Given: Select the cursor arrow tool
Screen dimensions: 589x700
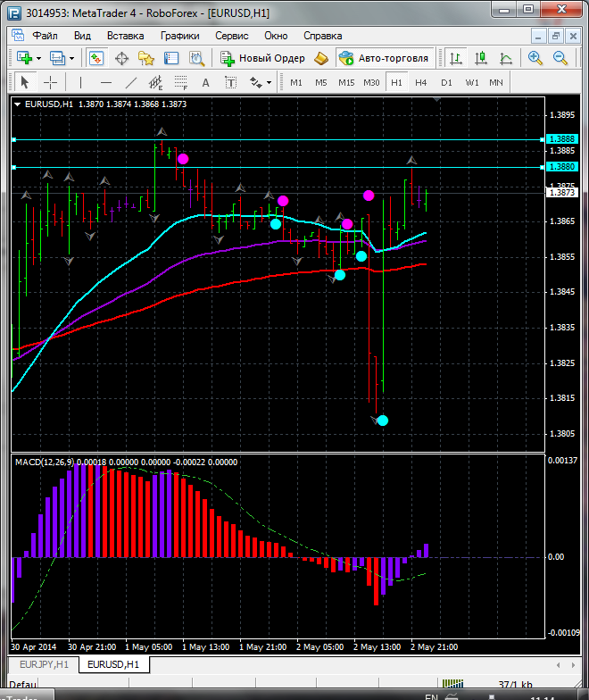Looking at the screenshot, I should [x=25, y=82].
